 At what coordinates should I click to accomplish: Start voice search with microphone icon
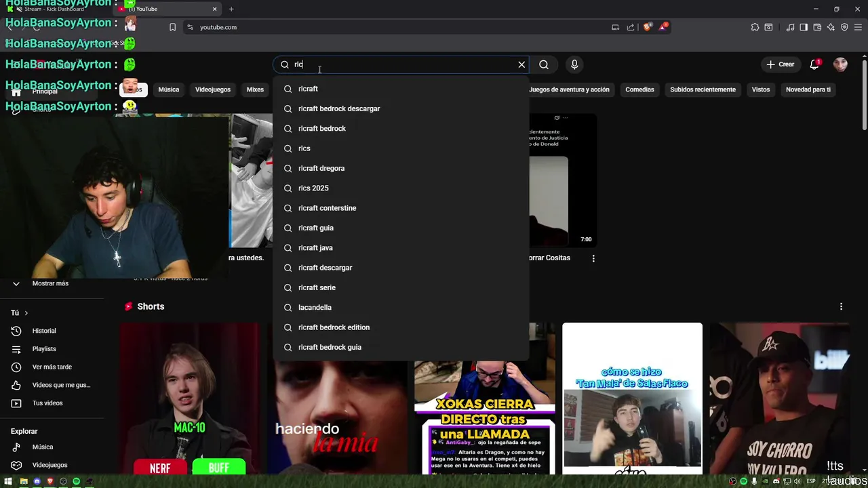click(574, 64)
